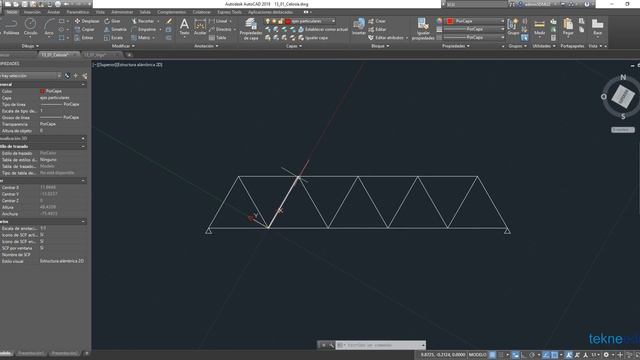640x360 pixels.
Task: Open Propiedades de capa manager
Action: coord(251,29)
